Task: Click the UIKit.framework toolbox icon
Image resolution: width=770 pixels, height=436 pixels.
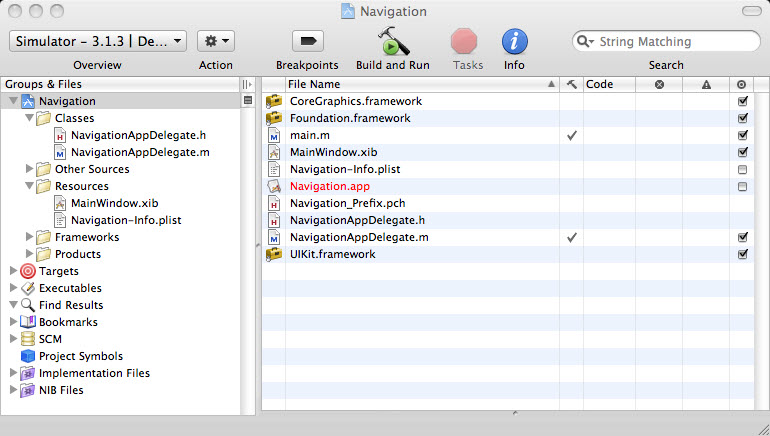Action: point(274,254)
